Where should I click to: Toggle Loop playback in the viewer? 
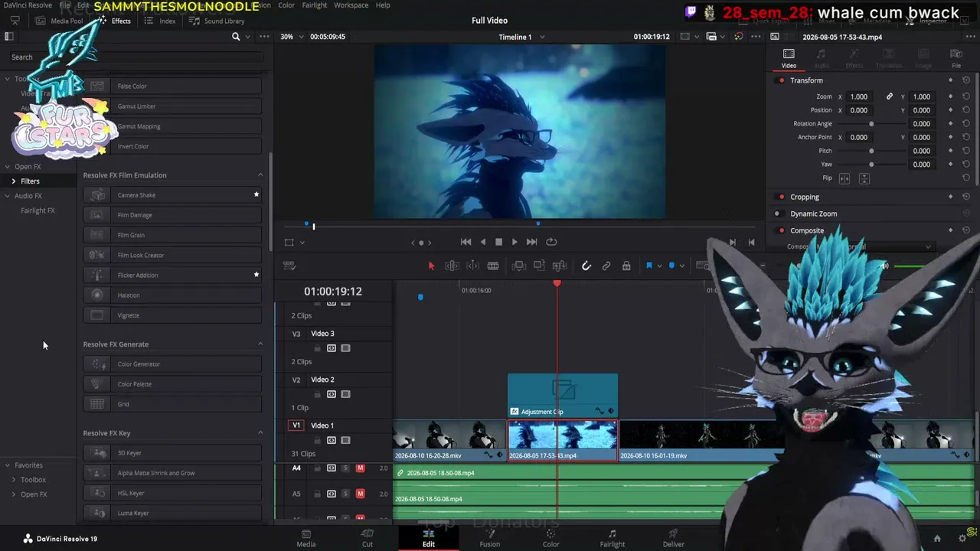tap(550, 242)
